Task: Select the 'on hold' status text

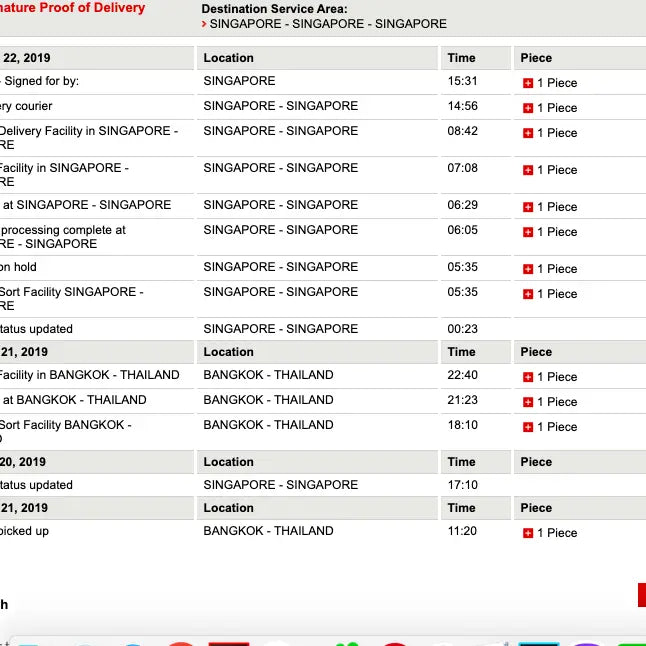Action: click(18, 267)
